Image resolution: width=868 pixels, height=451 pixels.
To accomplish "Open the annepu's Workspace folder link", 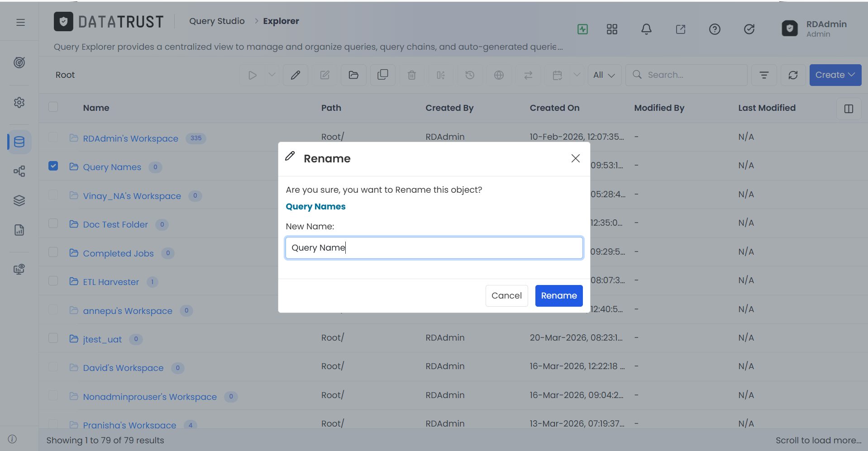I will coord(128,311).
